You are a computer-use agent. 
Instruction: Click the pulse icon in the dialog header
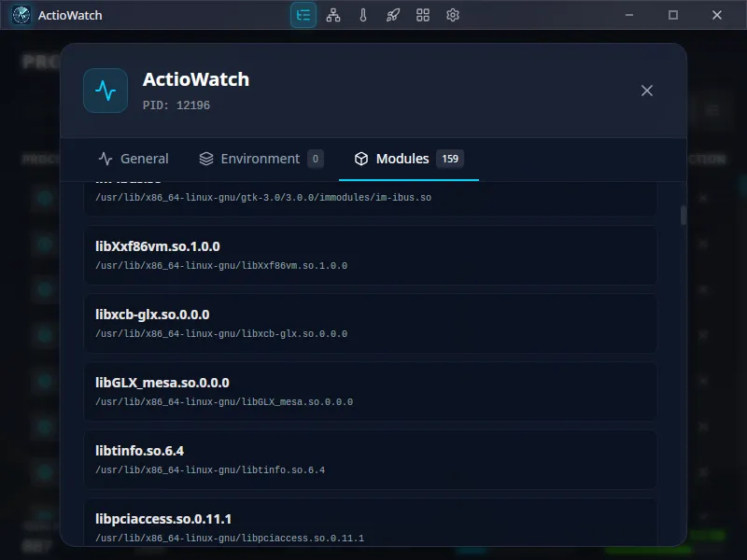[105, 91]
